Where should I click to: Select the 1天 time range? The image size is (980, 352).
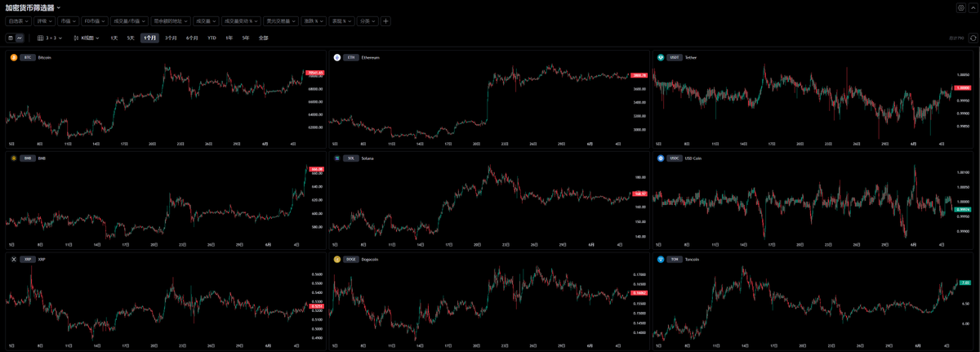114,38
